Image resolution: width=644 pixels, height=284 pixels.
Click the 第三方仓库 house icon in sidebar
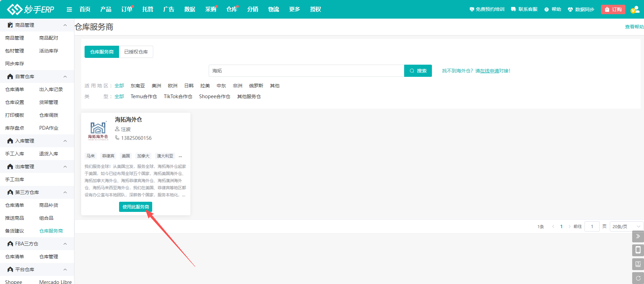(x=10, y=192)
